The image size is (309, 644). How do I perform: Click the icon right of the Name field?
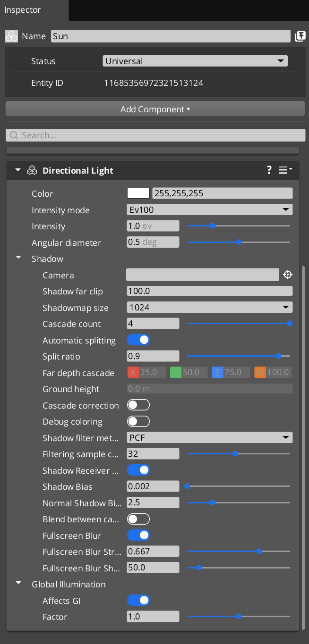tap(300, 36)
